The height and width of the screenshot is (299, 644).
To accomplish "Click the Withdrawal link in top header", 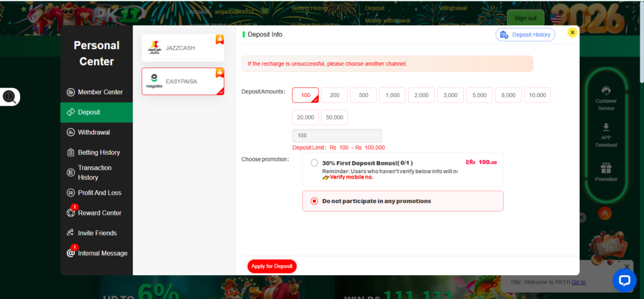I will coord(453,8).
